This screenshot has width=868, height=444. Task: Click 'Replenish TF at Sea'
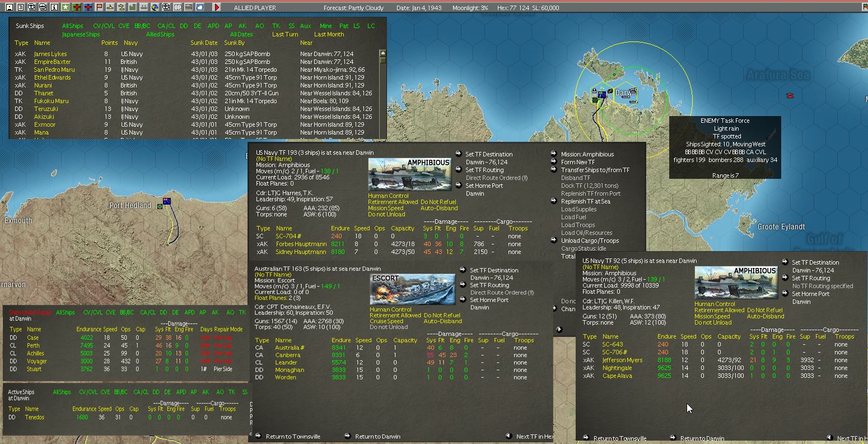[586, 201]
